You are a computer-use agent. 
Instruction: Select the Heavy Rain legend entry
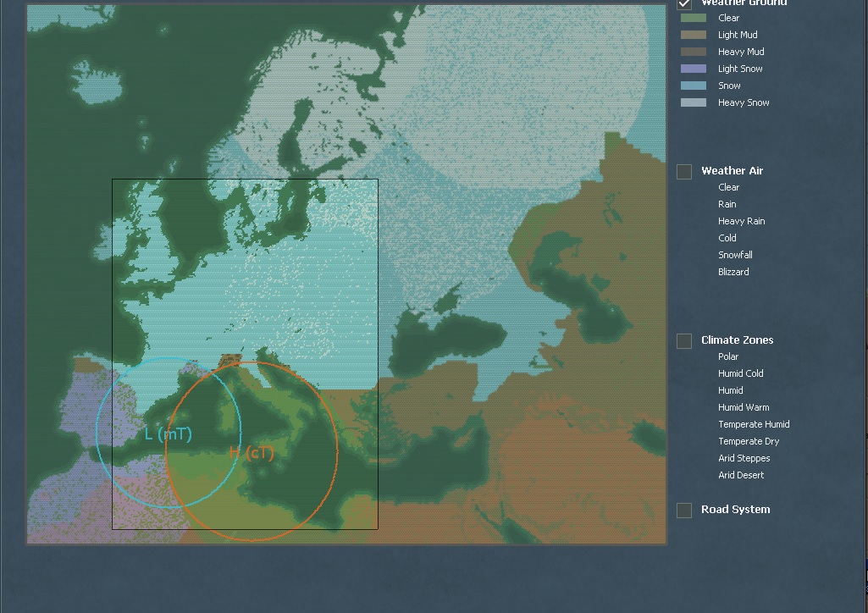[x=741, y=221]
